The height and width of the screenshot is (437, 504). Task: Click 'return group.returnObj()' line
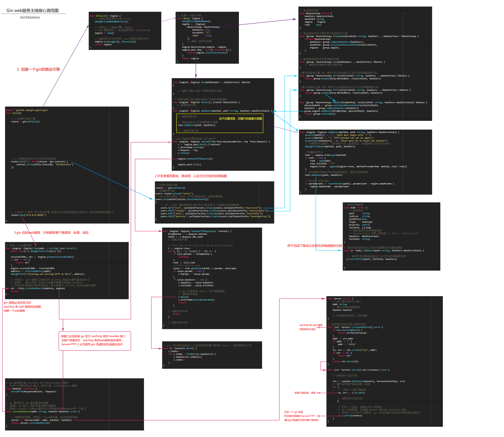click(320, 114)
